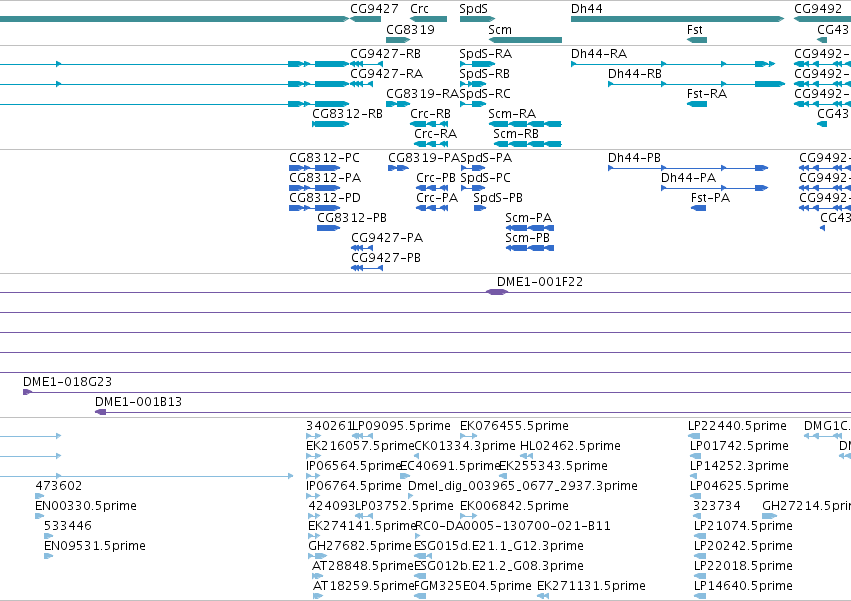The height and width of the screenshot is (601, 851).
Task: Click the Crc gene glyph
Action: coord(428,19)
